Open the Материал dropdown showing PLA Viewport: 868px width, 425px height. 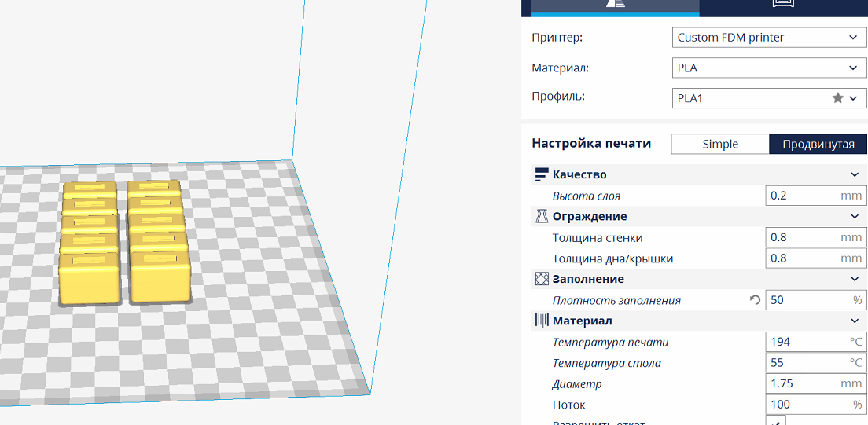tap(769, 68)
